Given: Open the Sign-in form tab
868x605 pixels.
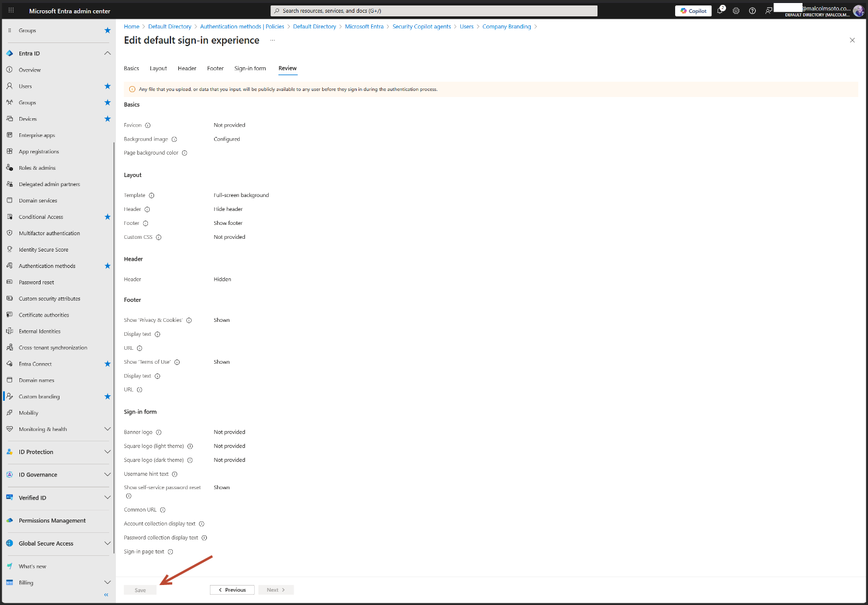Looking at the screenshot, I should point(250,68).
